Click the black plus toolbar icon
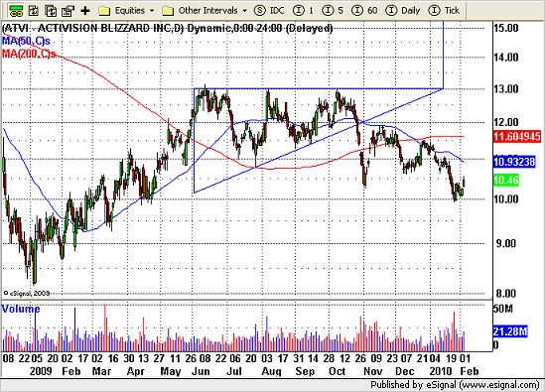 (85, 11)
